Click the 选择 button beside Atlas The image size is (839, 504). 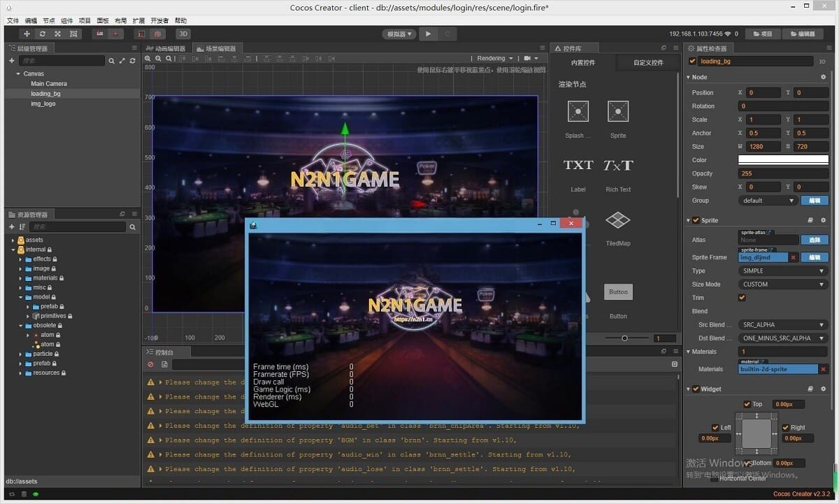click(x=814, y=240)
